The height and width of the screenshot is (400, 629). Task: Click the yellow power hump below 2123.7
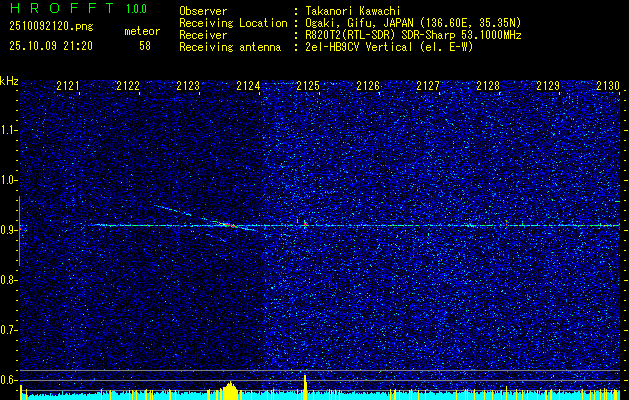click(x=230, y=391)
